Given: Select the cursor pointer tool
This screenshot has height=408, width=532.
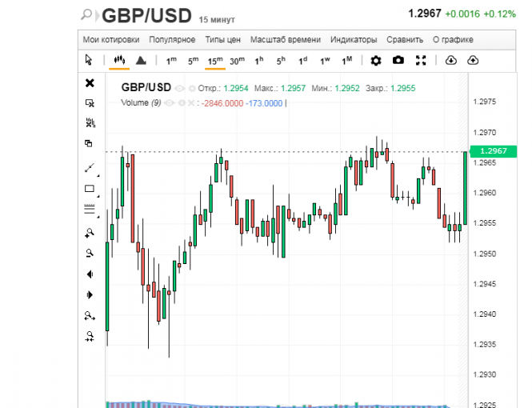Looking at the screenshot, I should coord(89,60).
